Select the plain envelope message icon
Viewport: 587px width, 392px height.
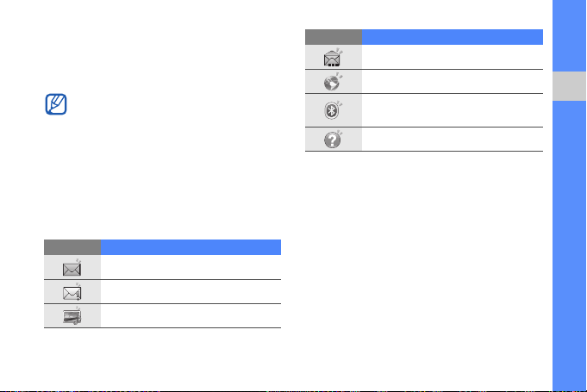72,267
